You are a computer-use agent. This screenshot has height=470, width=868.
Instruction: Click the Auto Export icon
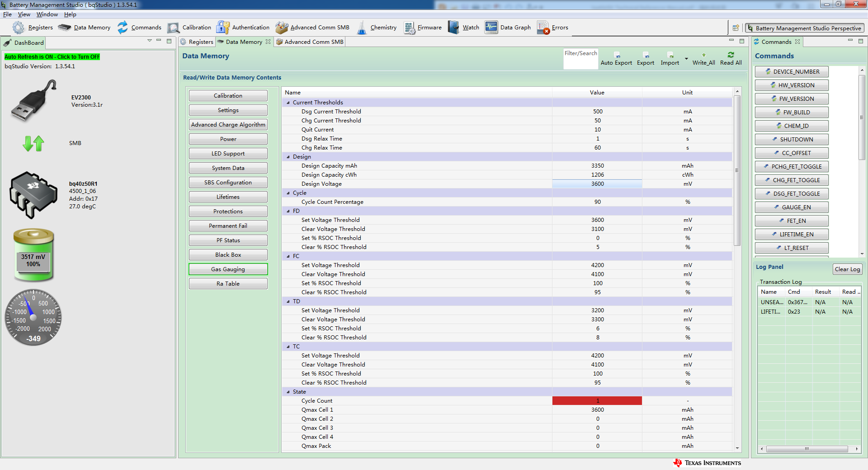coord(617,55)
